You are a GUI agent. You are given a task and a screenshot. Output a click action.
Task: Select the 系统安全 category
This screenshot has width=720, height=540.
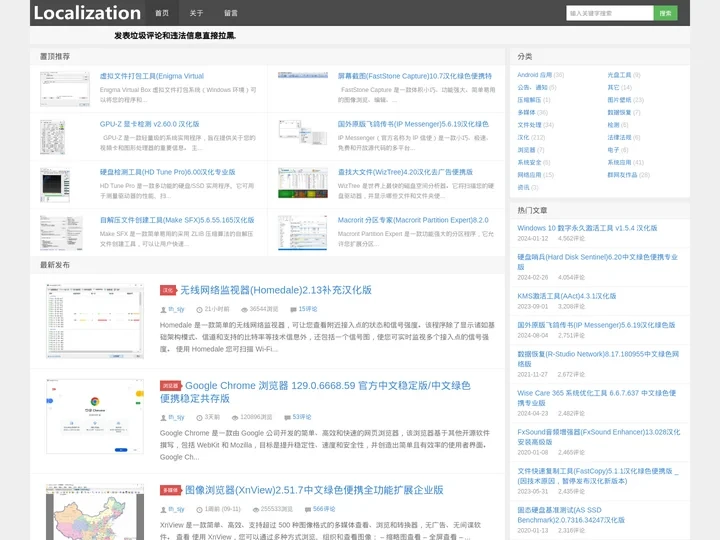click(x=529, y=162)
